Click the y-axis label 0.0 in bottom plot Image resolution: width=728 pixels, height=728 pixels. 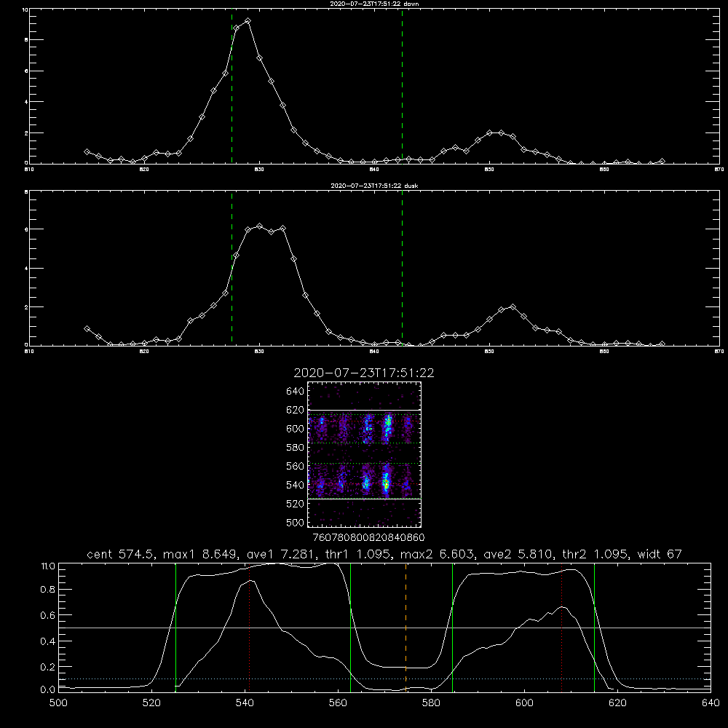click(x=48, y=690)
